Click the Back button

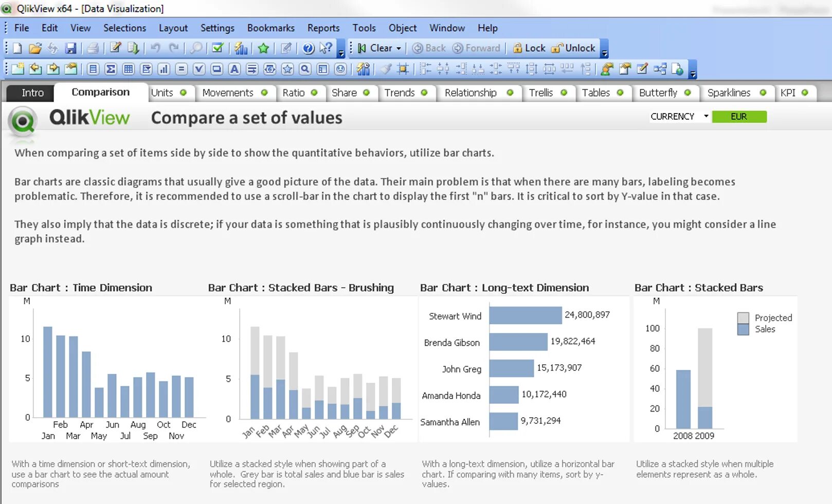click(x=429, y=48)
